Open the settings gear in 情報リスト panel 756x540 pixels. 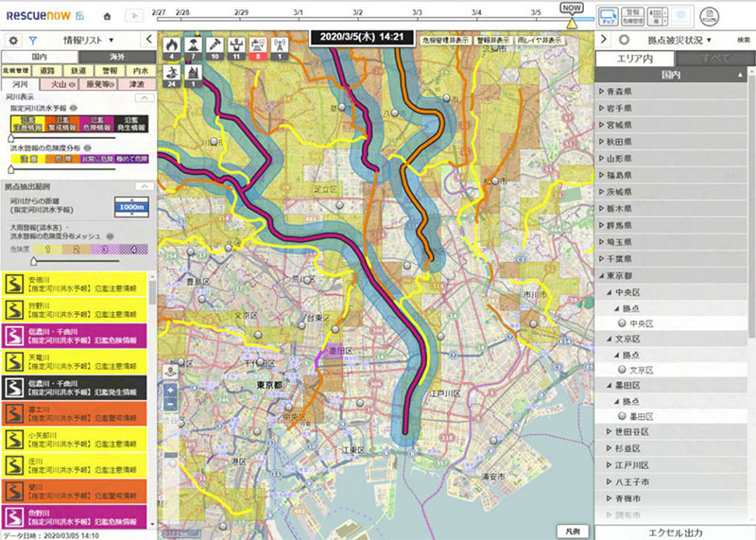point(13,41)
